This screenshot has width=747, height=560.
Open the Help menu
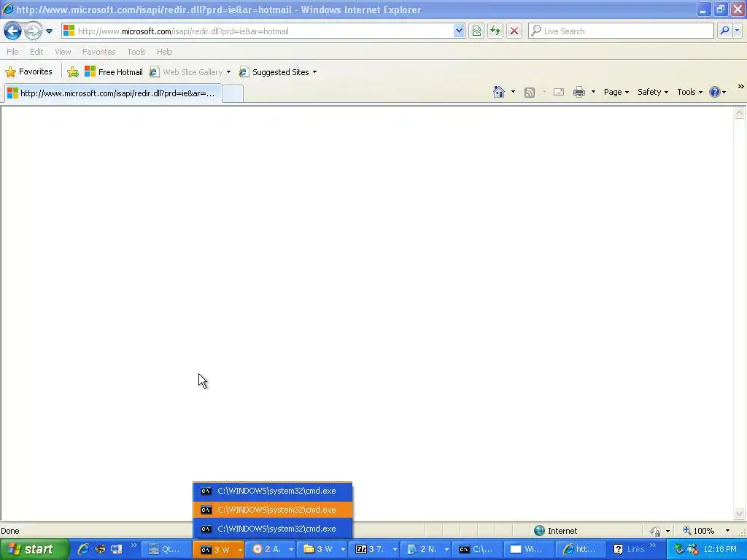[164, 52]
